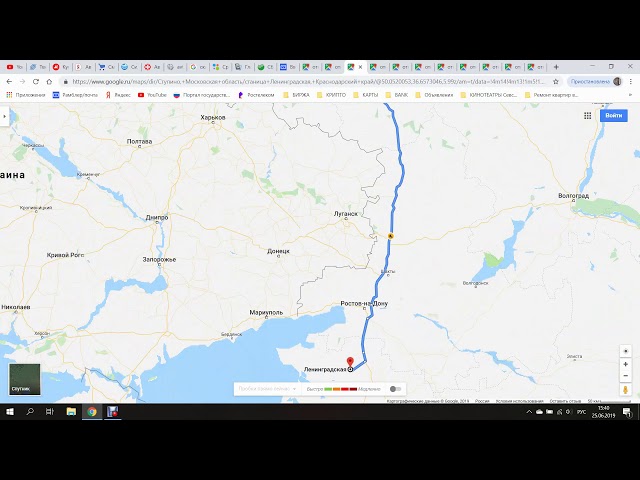Open the БИРЖА bookmarks folder

(296, 95)
